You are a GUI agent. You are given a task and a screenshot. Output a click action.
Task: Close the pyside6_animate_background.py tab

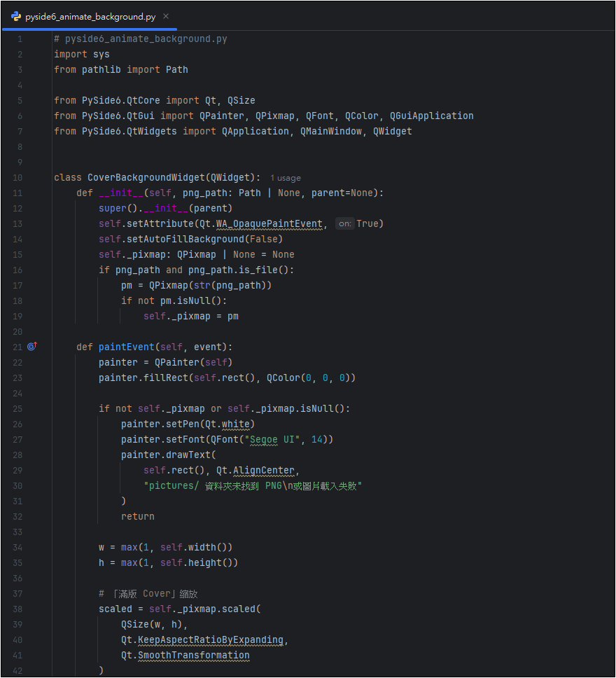point(166,16)
